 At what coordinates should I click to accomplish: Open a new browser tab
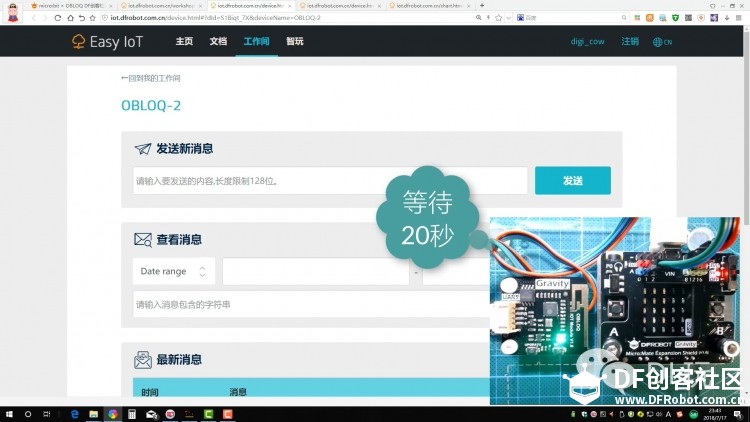click(x=482, y=6)
